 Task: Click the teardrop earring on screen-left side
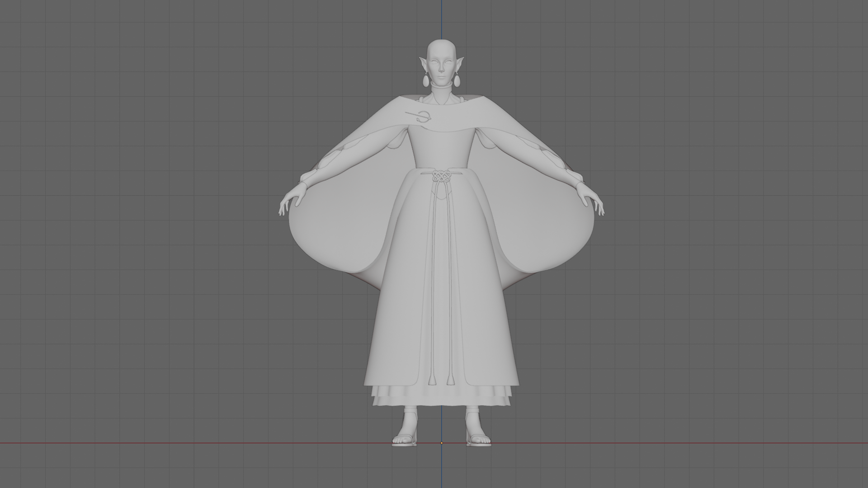coord(426,81)
